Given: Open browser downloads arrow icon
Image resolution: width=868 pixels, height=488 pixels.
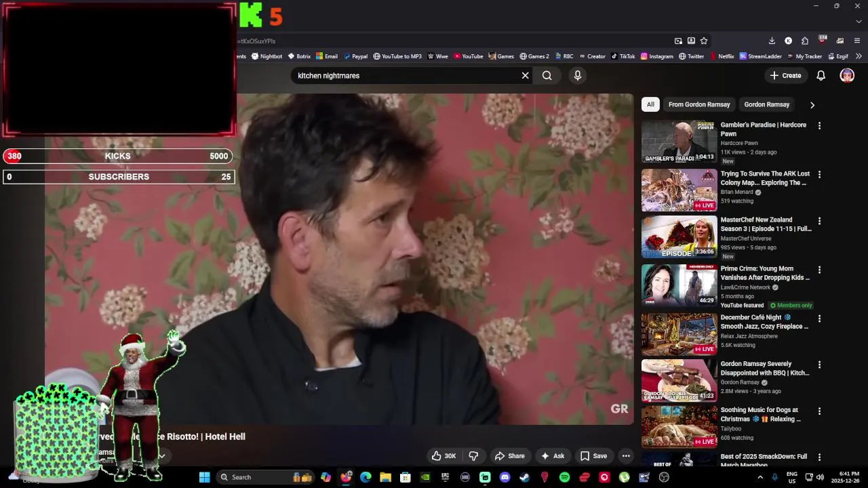Looking at the screenshot, I should [x=772, y=41].
